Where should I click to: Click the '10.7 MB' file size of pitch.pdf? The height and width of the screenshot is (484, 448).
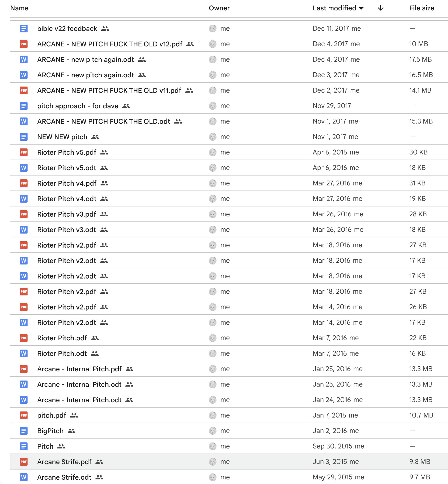coord(421,415)
